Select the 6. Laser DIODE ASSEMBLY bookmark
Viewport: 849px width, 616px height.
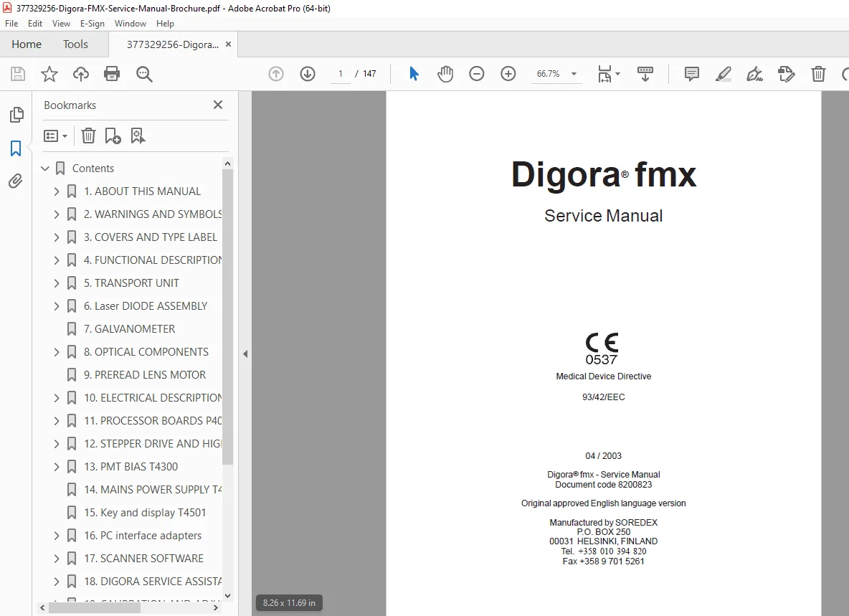coord(145,305)
